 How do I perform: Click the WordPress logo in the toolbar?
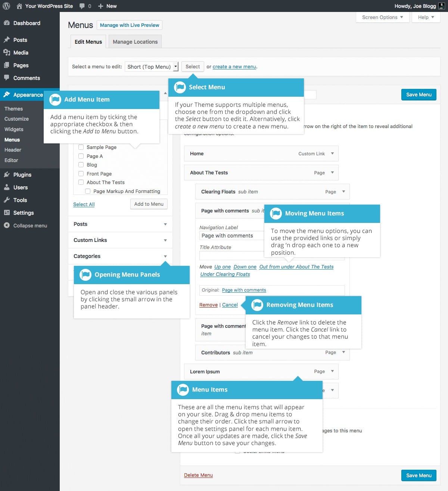click(x=6, y=6)
